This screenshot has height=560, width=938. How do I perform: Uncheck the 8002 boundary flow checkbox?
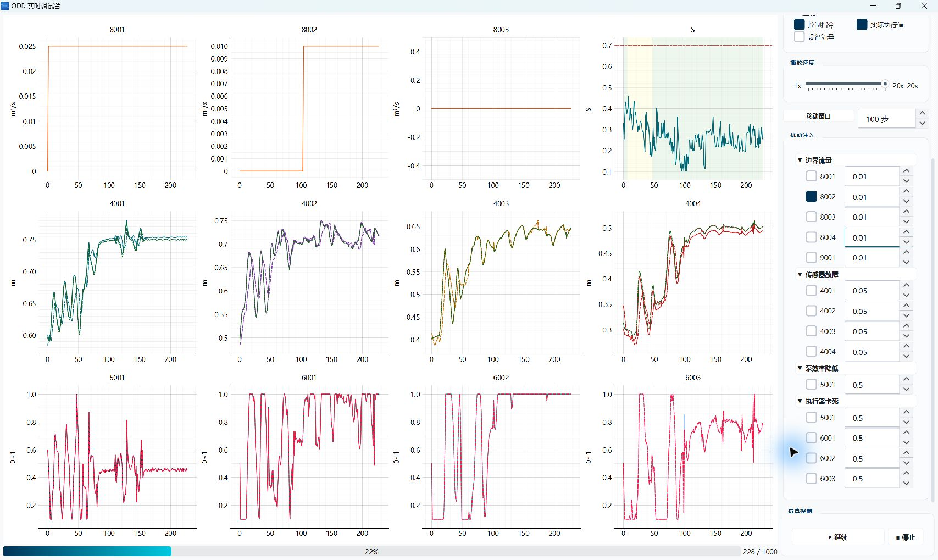(x=811, y=196)
